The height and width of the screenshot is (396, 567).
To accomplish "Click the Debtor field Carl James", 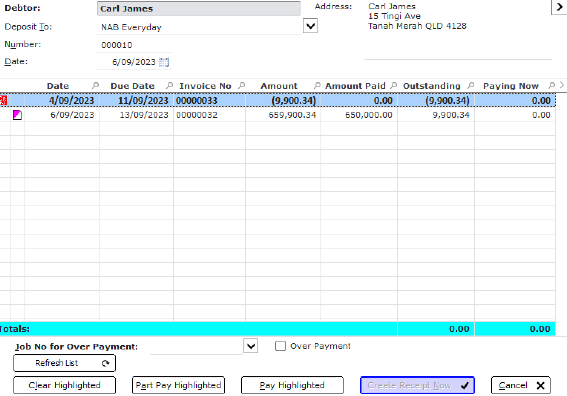I will tap(199, 9).
